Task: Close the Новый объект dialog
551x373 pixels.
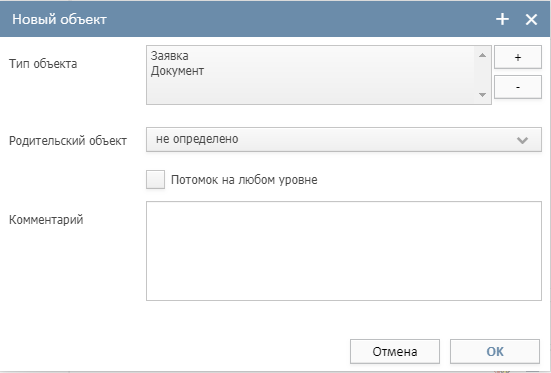Action: 531,19
